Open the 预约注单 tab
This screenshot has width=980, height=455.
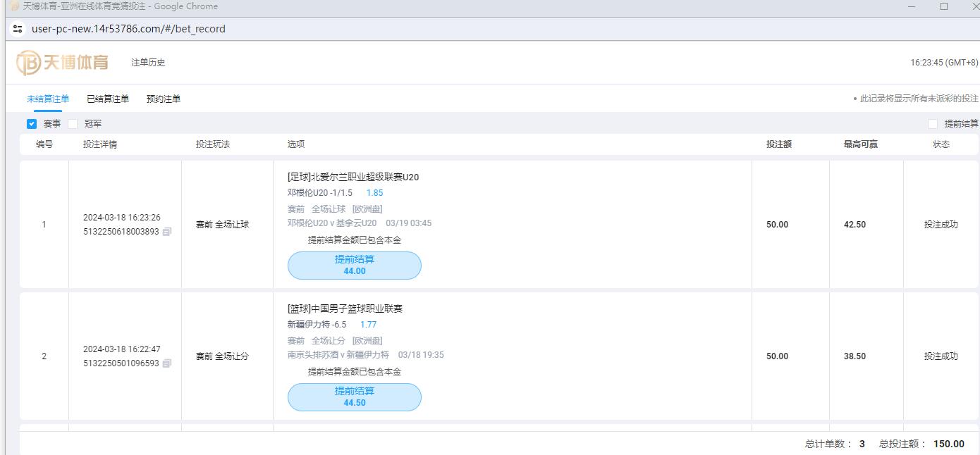[x=164, y=99]
